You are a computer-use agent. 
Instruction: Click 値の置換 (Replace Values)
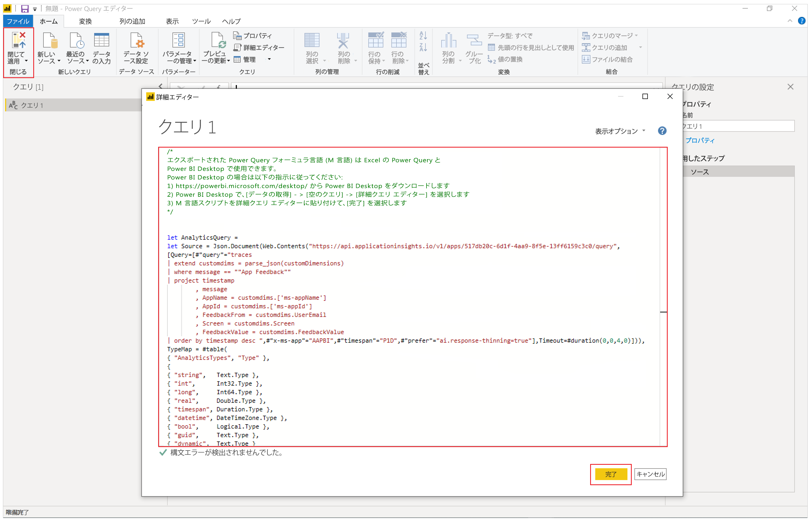(x=505, y=59)
